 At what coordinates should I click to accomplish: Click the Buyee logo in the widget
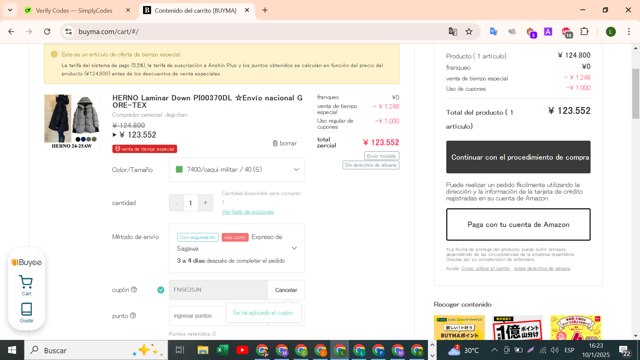tap(26, 262)
